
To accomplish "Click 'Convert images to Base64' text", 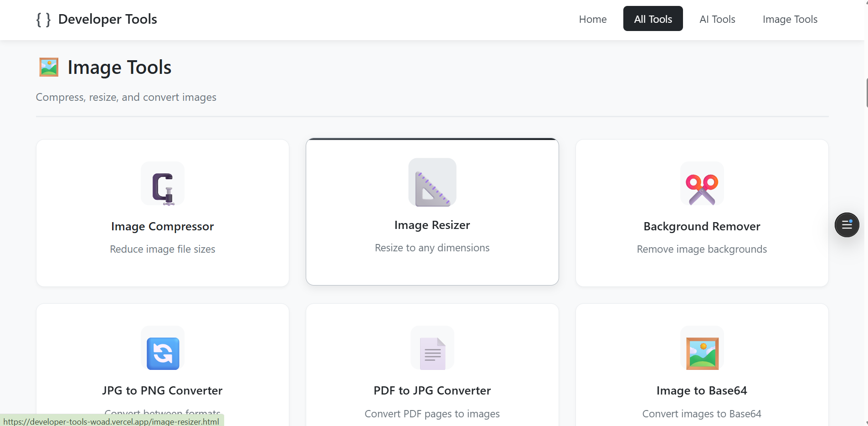I will 702,414.
